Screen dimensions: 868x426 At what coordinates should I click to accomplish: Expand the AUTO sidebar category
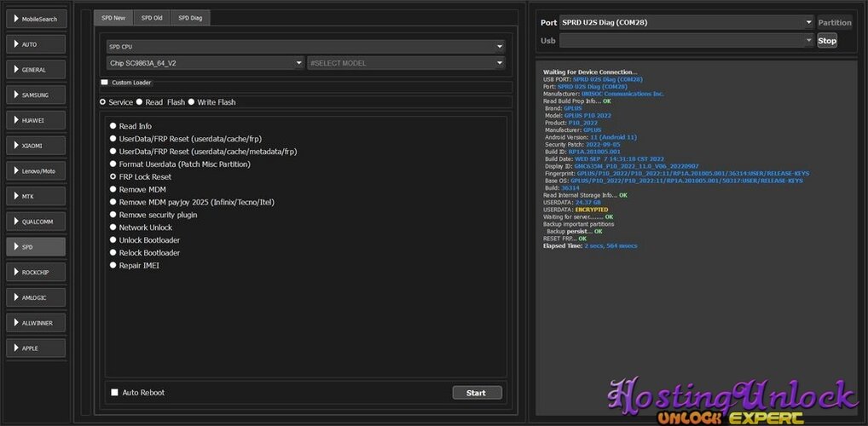(36, 44)
